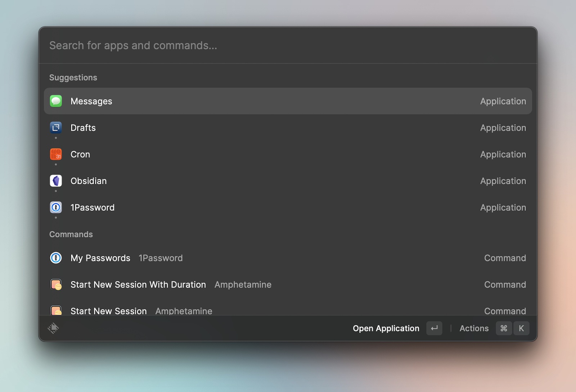
Task: Click the My Passwords command icon
Action: click(x=56, y=258)
